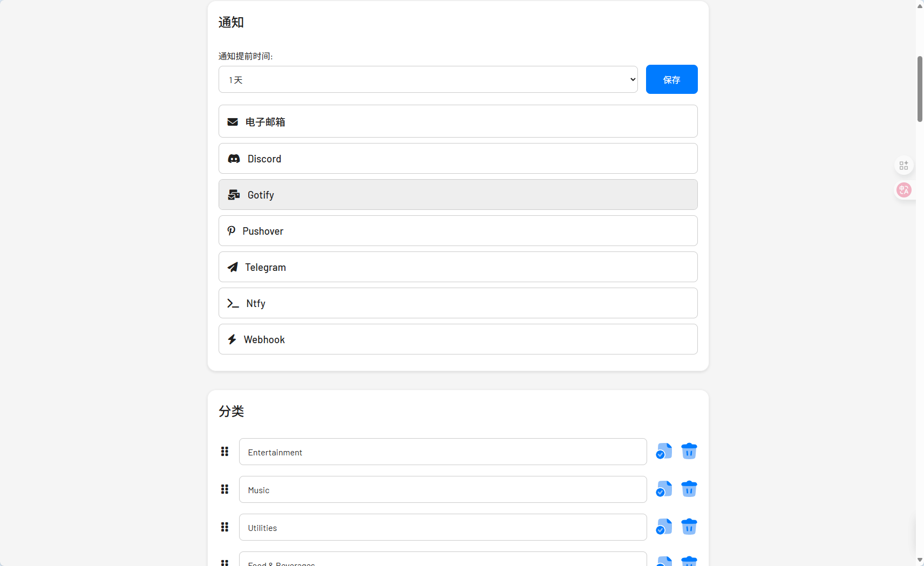Grab the drag handle beside Entertainment
The height and width of the screenshot is (566, 924).
(x=225, y=452)
